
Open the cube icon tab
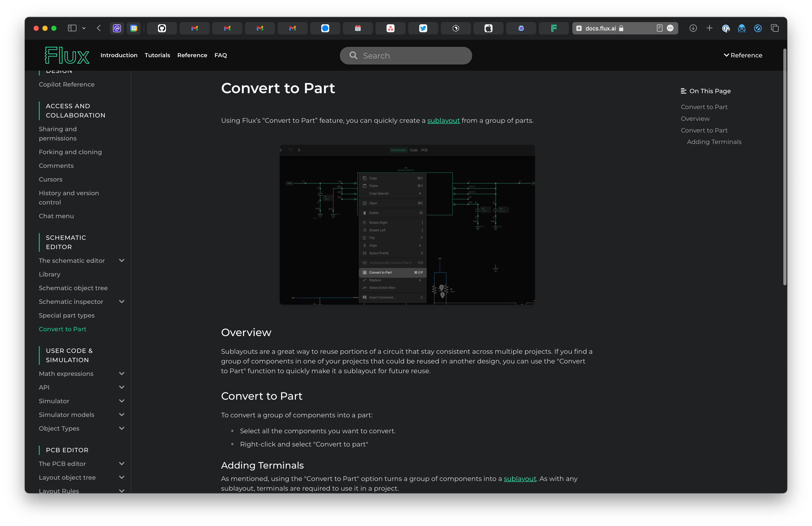tap(455, 28)
